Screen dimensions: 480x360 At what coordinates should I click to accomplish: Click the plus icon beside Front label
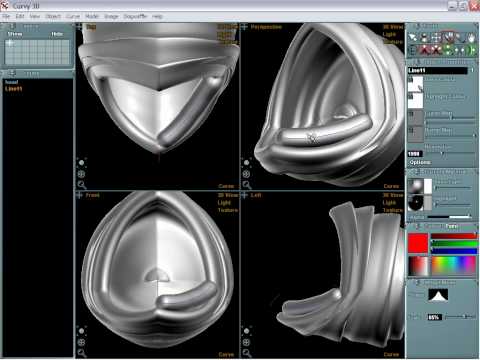pos(79,195)
